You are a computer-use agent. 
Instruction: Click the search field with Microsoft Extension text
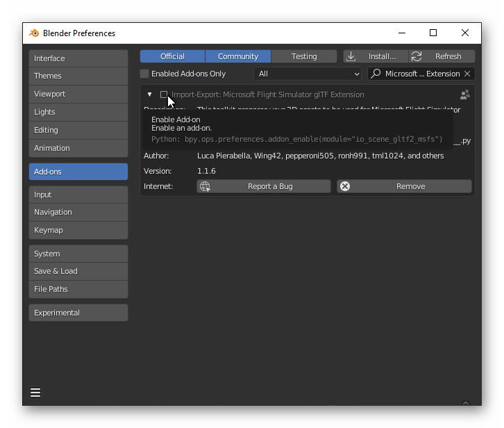pyautogui.click(x=421, y=74)
